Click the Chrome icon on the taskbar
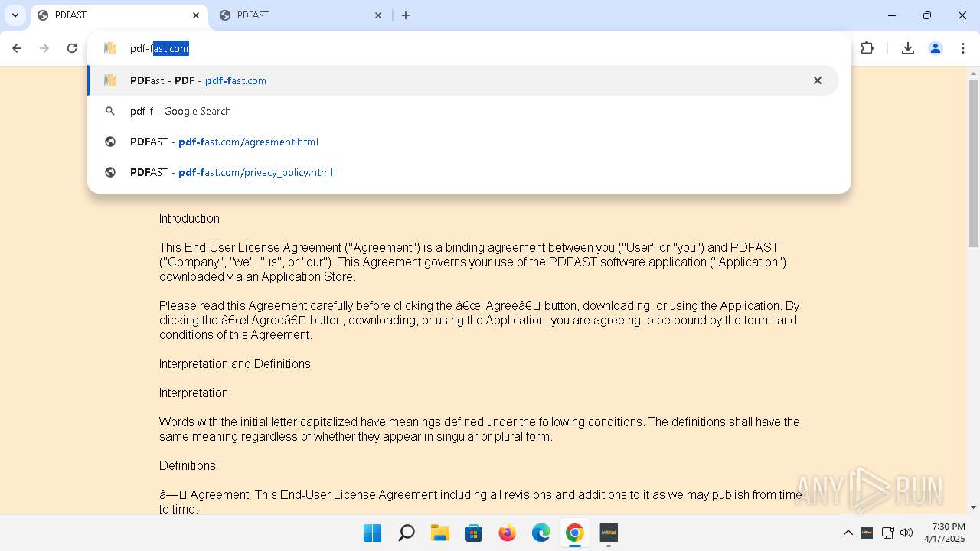The image size is (980, 551). click(575, 533)
